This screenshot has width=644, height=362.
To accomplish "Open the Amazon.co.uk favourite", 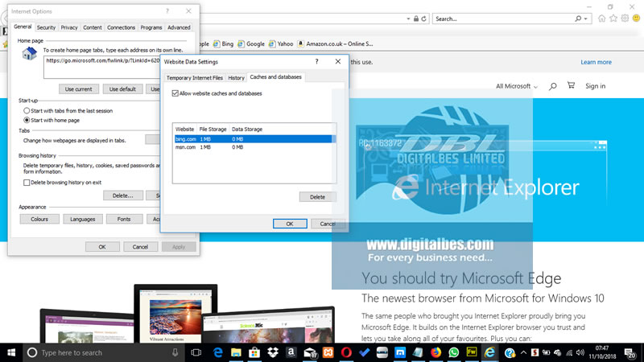I will click(335, 43).
